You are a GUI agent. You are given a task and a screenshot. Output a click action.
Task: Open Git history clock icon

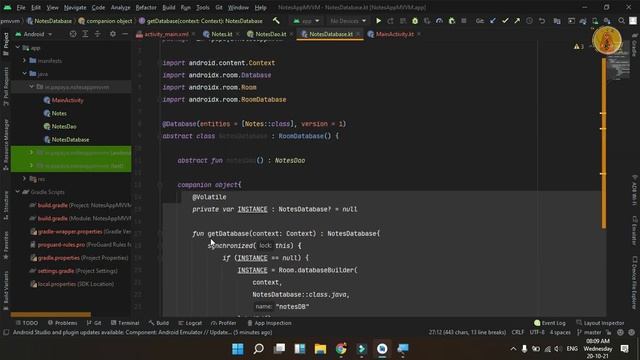529,21
